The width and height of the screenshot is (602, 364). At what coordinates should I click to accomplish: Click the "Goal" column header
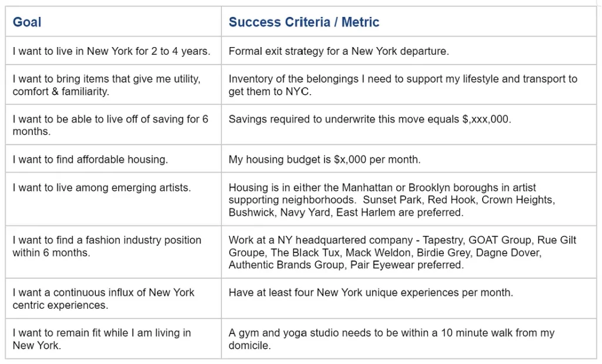(x=27, y=22)
